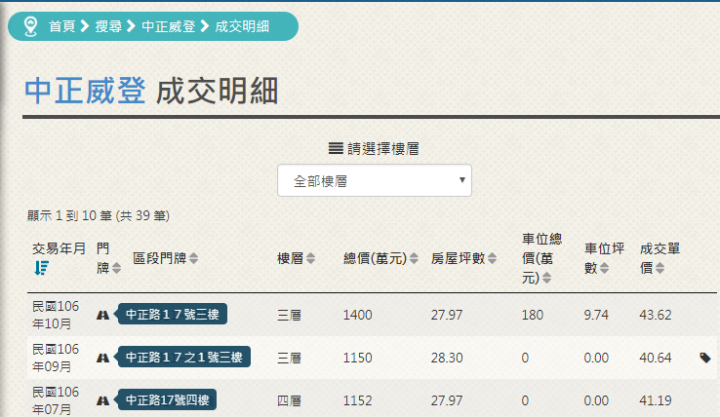The width and height of the screenshot is (720, 417).
Task: Click total price value 1150
Action: coord(358,358)
